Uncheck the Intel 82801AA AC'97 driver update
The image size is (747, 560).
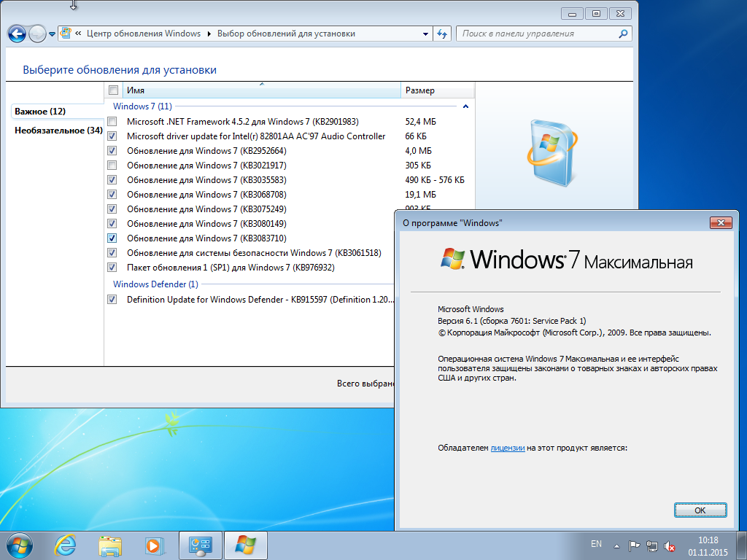112,136
